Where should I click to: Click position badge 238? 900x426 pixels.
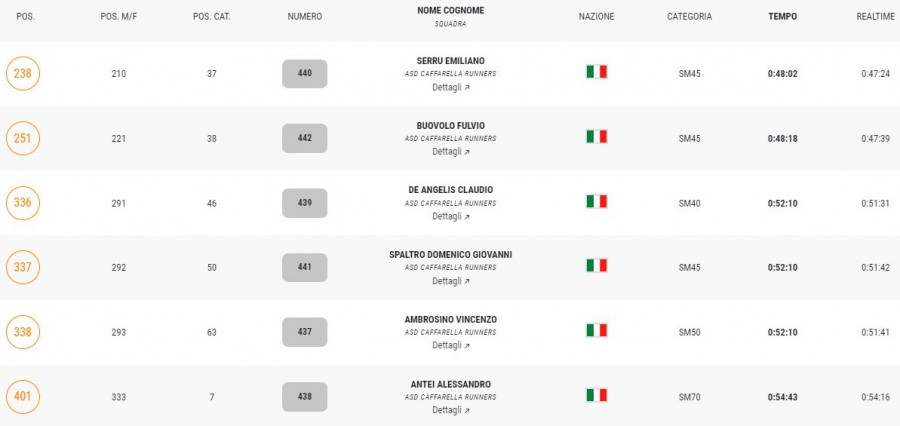23,73
